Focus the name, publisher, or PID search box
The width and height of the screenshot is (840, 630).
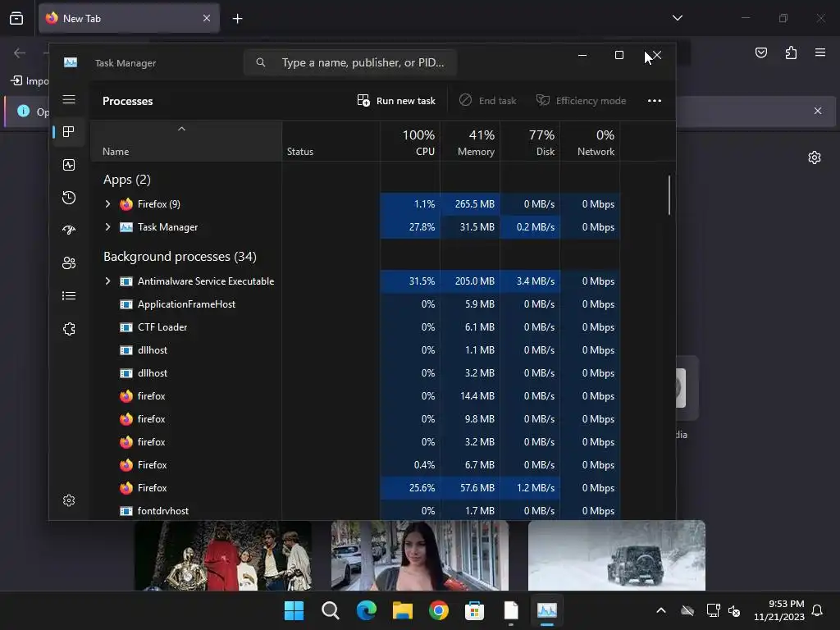pos(350,62)
